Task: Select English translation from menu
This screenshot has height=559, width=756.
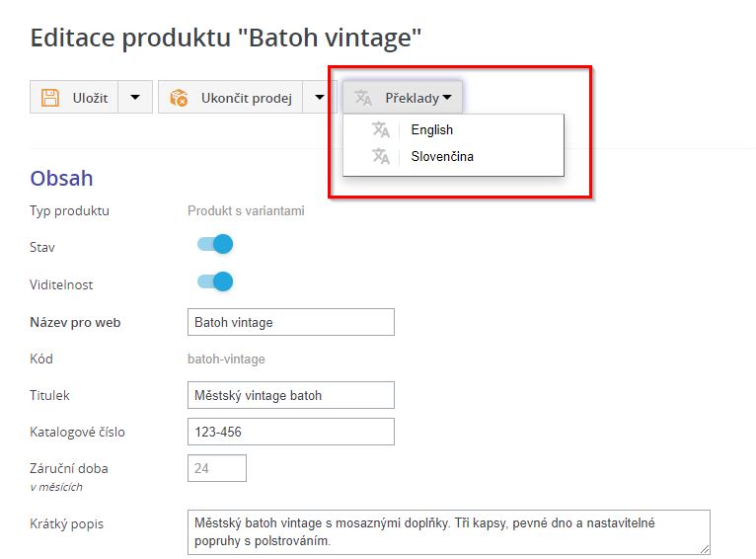Action: tap(432, 129)
